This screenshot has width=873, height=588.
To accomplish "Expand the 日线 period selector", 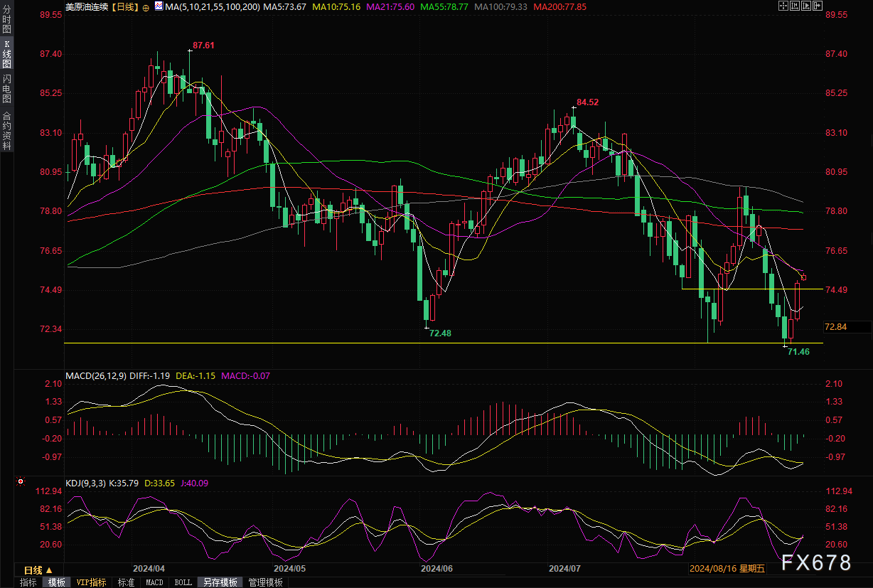I will [38, 570].
